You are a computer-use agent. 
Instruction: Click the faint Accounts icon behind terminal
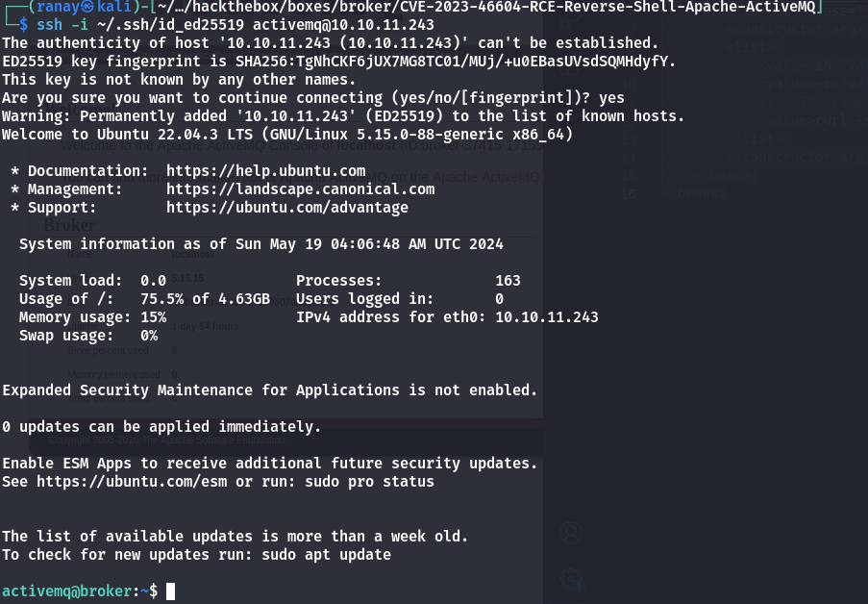(572, 534)
